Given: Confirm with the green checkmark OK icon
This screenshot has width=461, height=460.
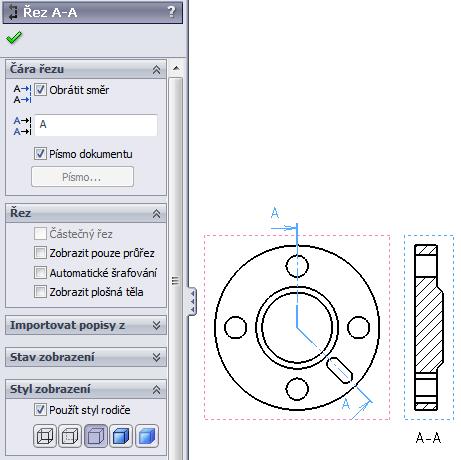Looking at the screenshot, I should [x=14, y=38].
